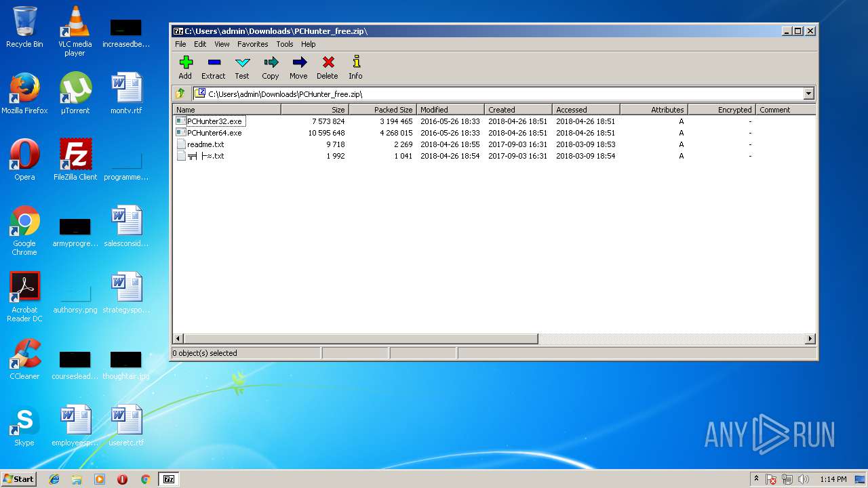This screenshot has height=488, width=868.
Task: Click the Start button
Action: click(x=19, y=479)
